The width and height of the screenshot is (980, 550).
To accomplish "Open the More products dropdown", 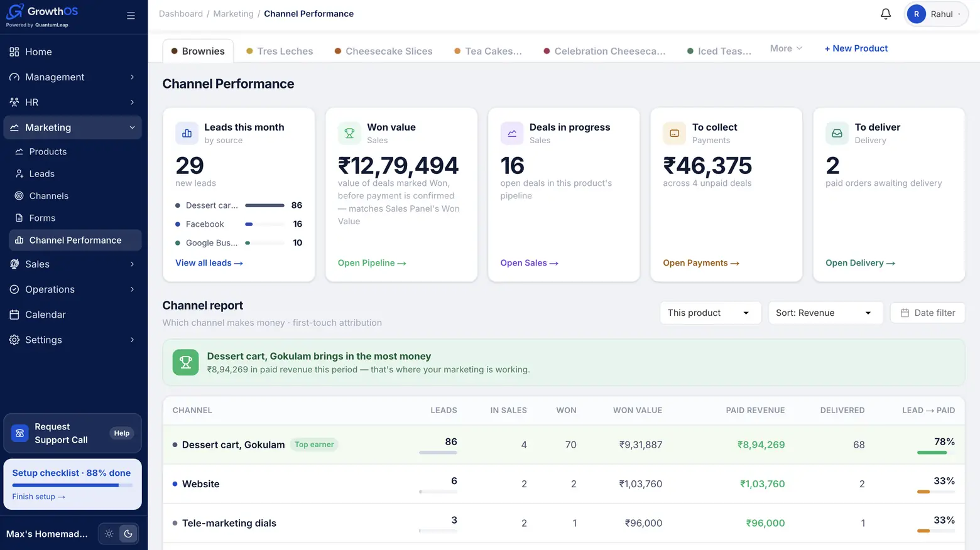I will (x=786, y=48).
